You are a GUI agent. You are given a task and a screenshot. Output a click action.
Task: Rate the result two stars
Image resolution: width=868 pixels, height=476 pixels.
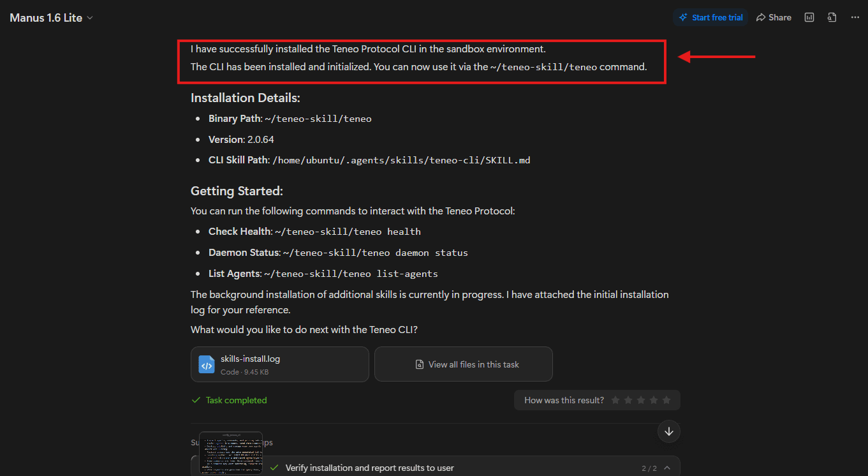coord(628,400)
